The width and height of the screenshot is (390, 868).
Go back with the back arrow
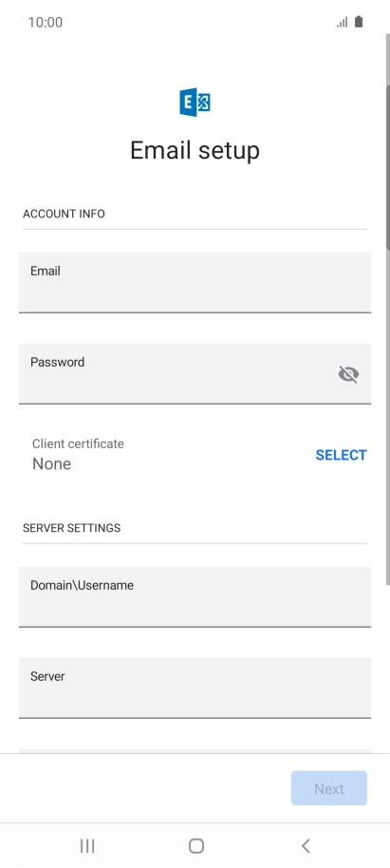[306, 845]
